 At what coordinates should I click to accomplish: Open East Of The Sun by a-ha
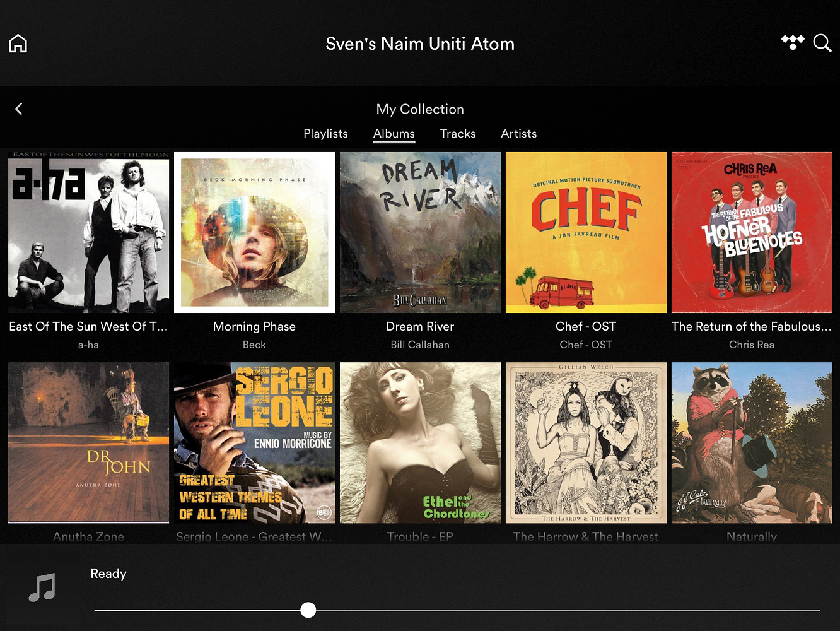pyautogui.click(x=88, y=232)
